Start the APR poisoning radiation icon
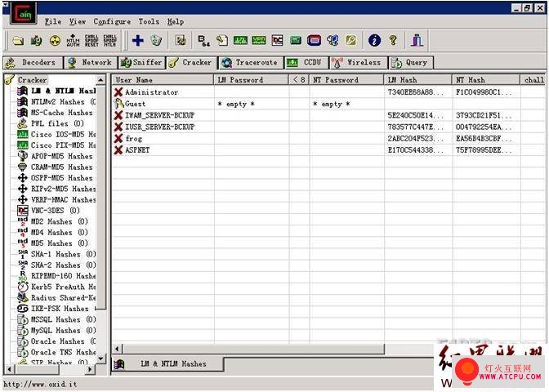This screenshot has height=392, width=549. coord(54,41)
